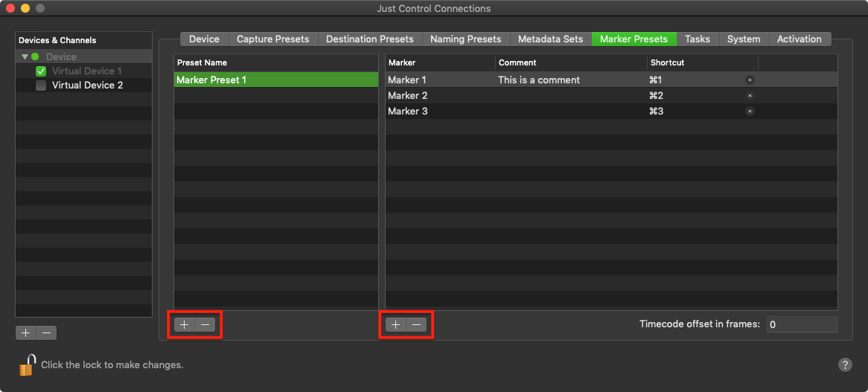Screen dimensions: 868x392
Task: Clear the shortcut for Marker 1
Action: 750,80
